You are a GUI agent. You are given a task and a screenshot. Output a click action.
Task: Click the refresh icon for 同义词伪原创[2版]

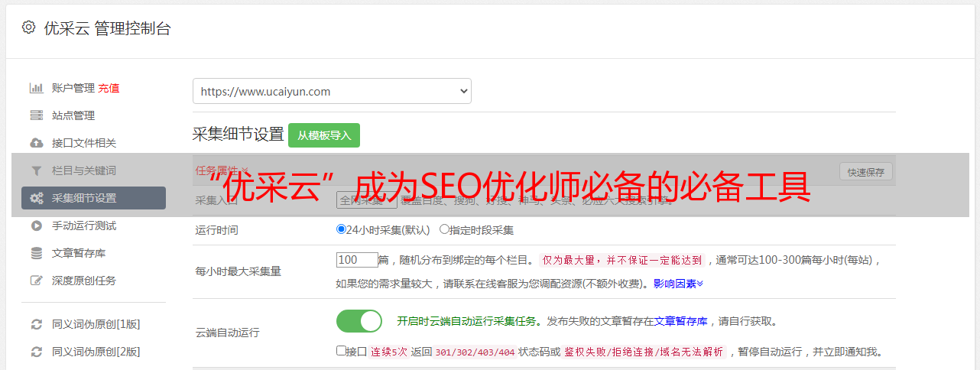36,352
